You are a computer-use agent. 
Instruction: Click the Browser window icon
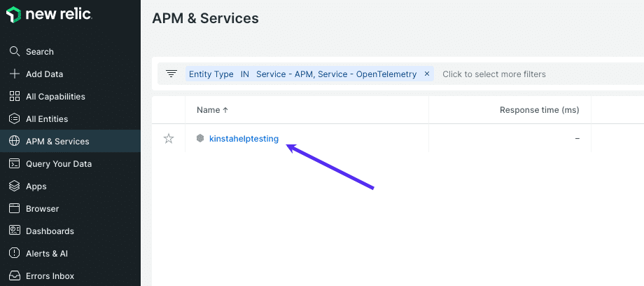(14, 209)
